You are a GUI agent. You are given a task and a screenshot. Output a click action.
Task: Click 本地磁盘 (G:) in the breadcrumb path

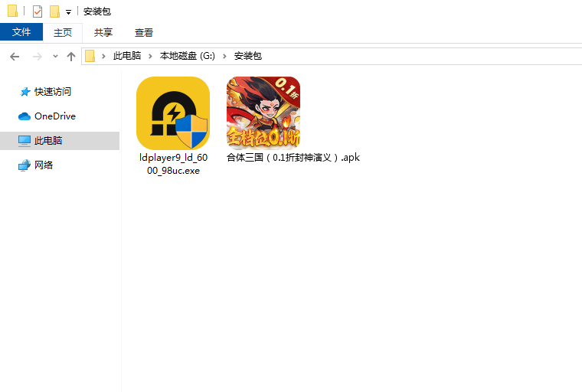click(188, 56)
